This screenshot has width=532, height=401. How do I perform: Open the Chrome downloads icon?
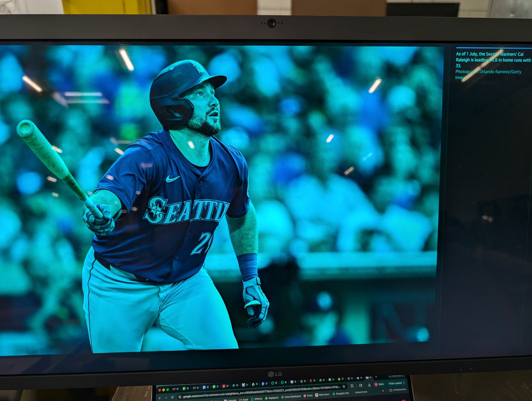tap(369, 385)
